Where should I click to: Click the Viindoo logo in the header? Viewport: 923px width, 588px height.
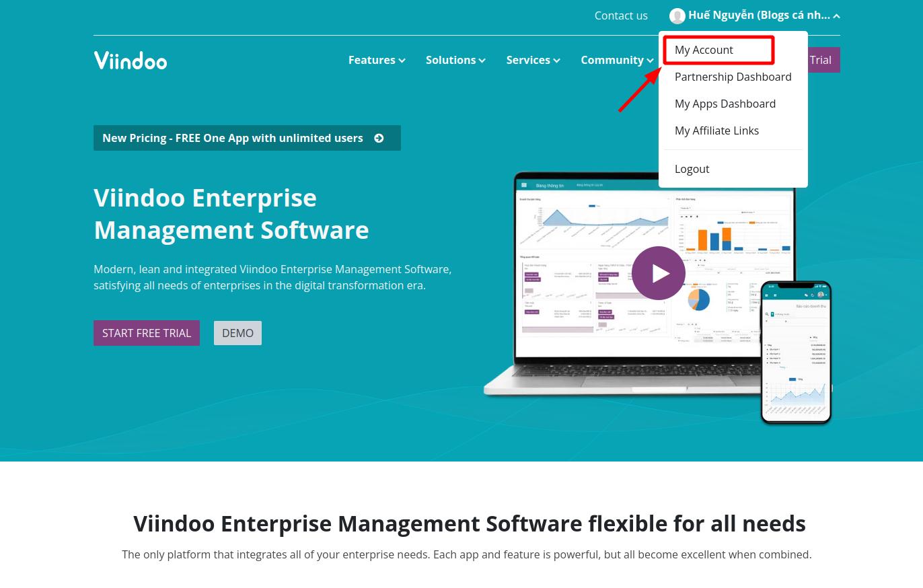pos(130,60)
